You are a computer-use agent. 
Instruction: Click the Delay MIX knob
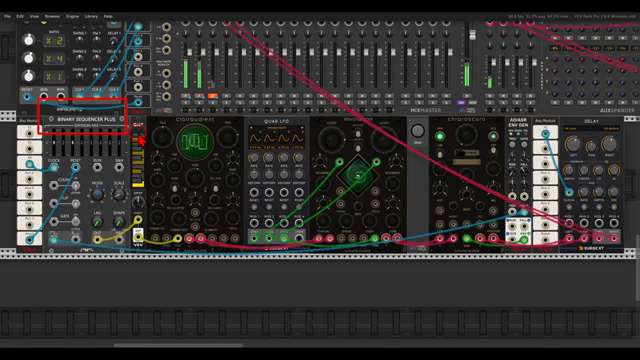point(613,192)
